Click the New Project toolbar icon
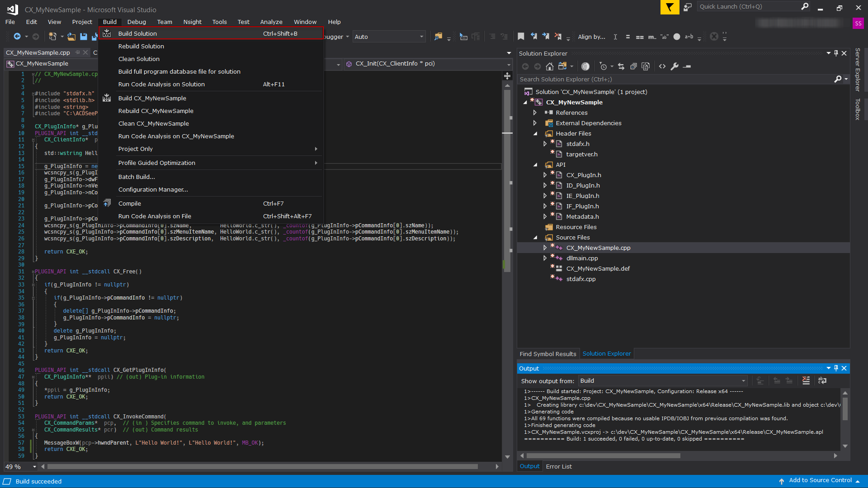This screenshot has height=488, width=868. [x=52, y=37]
